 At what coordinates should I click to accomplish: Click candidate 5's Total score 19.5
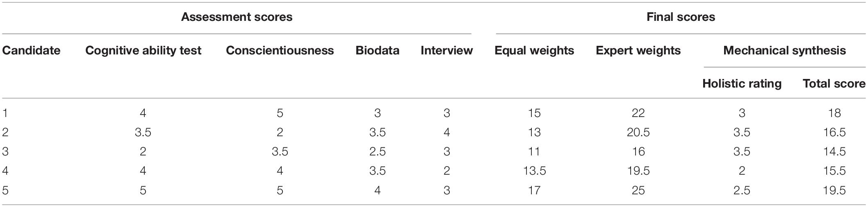point(834,190)
